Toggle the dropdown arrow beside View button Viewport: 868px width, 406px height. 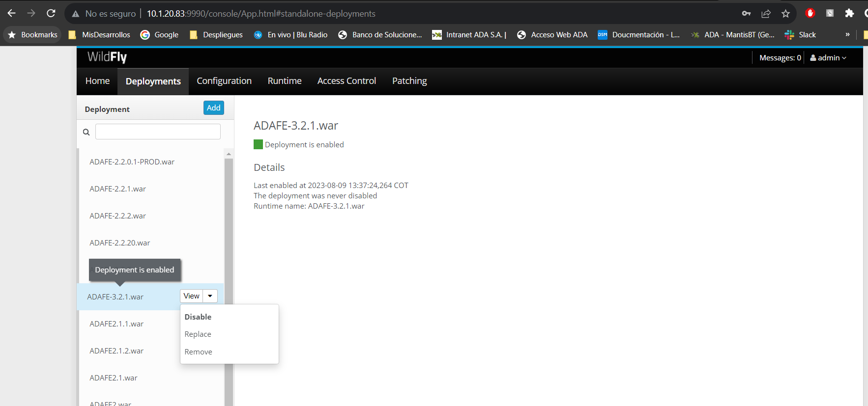(x=210, y=296)
